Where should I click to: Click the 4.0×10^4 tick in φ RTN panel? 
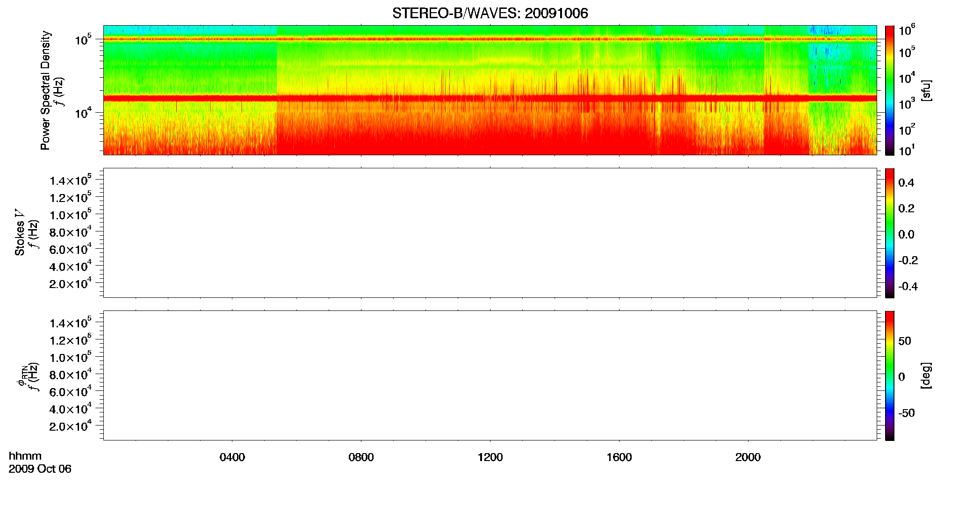point(71,409)
